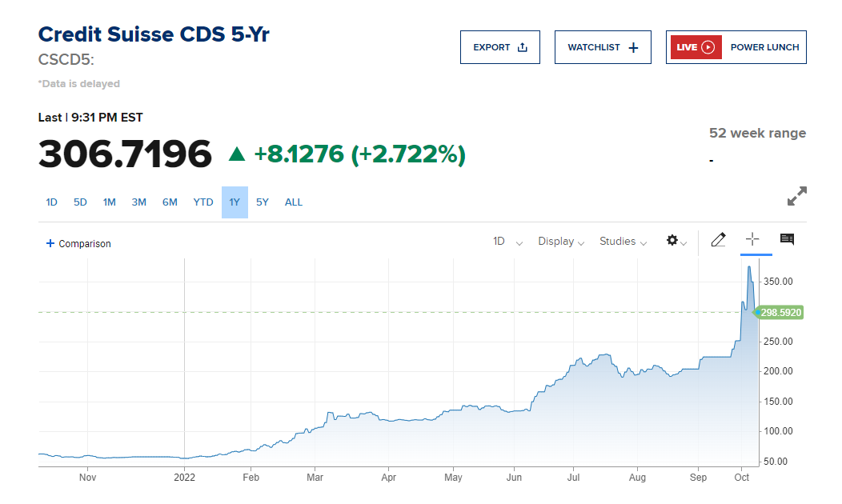Screen dimensions: 842x504
Task: Expand the Display dropdown
Action: click(x=560, y=242)
